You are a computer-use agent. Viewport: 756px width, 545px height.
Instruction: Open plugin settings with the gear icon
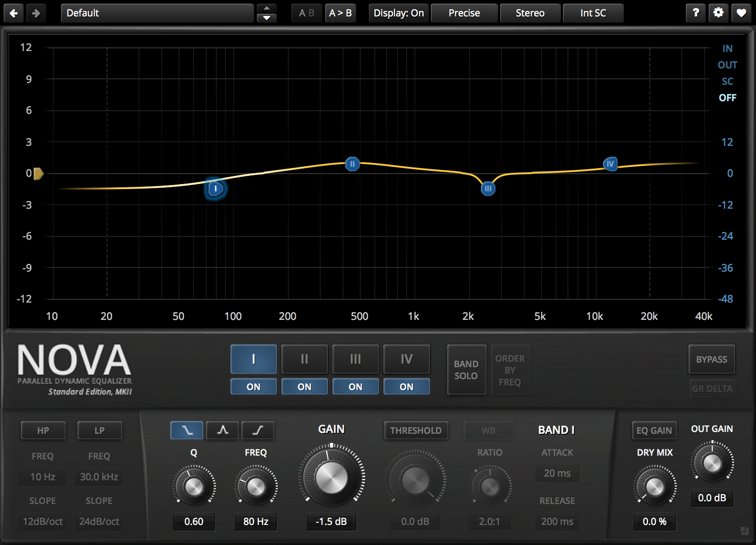[x=718, y=13]
